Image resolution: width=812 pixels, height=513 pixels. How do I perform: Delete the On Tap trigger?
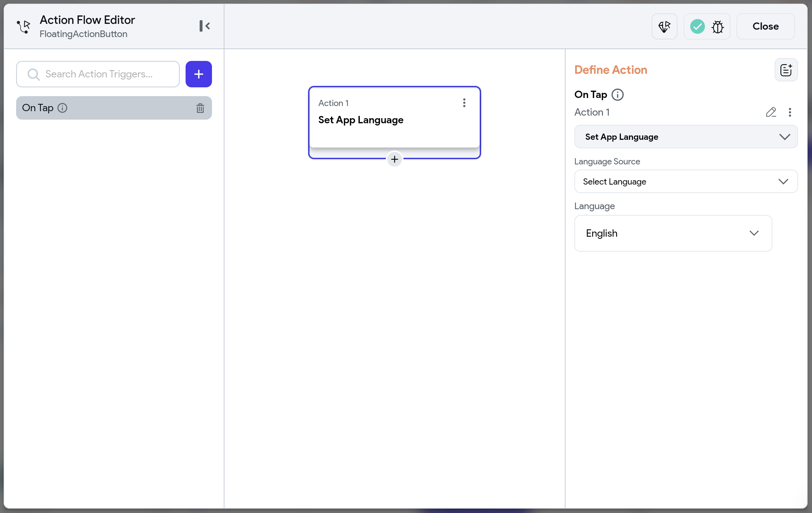tap(200, 108)
